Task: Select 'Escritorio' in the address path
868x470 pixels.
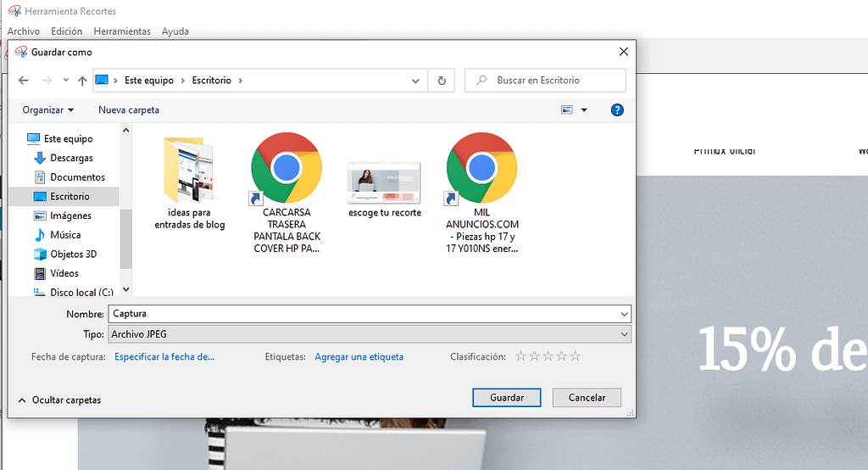Action: [x=211, y=81]
